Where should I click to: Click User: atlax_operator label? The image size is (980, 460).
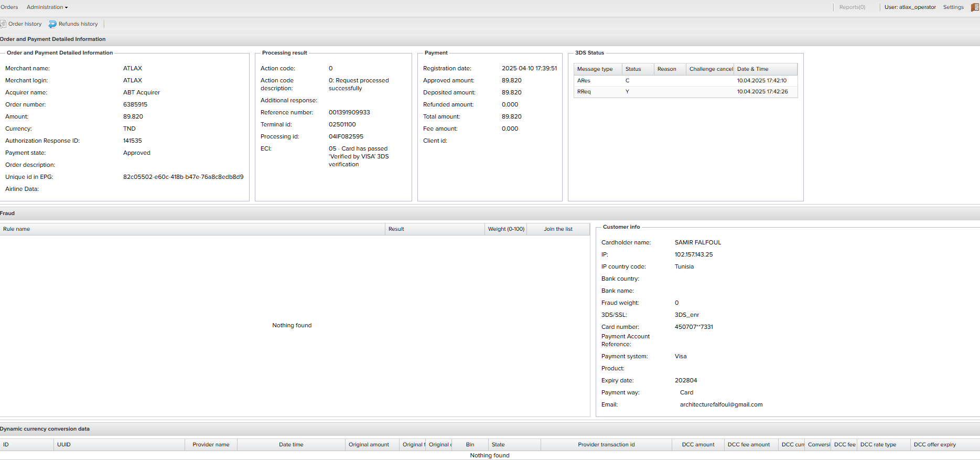pyautogui.click(x=910, y=7)
